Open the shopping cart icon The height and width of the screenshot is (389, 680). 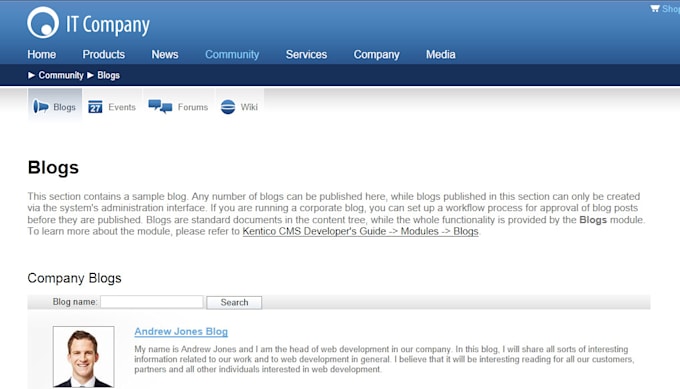click(x=654, y=8)
